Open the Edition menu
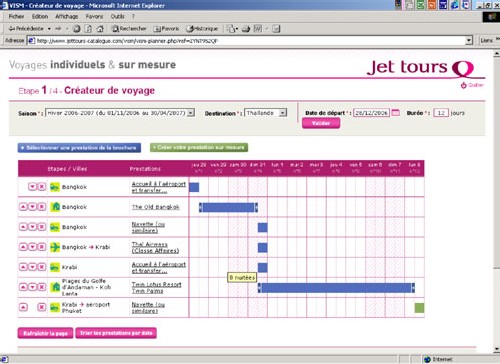Screen dimensions: 500x364 tap(40, 16)
